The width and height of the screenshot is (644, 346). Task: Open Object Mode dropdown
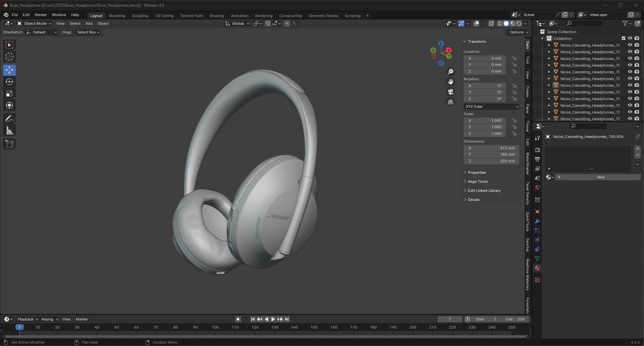[34, 23]
